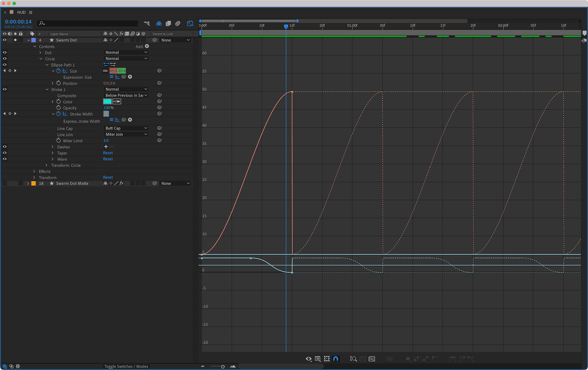
Task: Collapse the Contents group
Action: pos(35,47)
